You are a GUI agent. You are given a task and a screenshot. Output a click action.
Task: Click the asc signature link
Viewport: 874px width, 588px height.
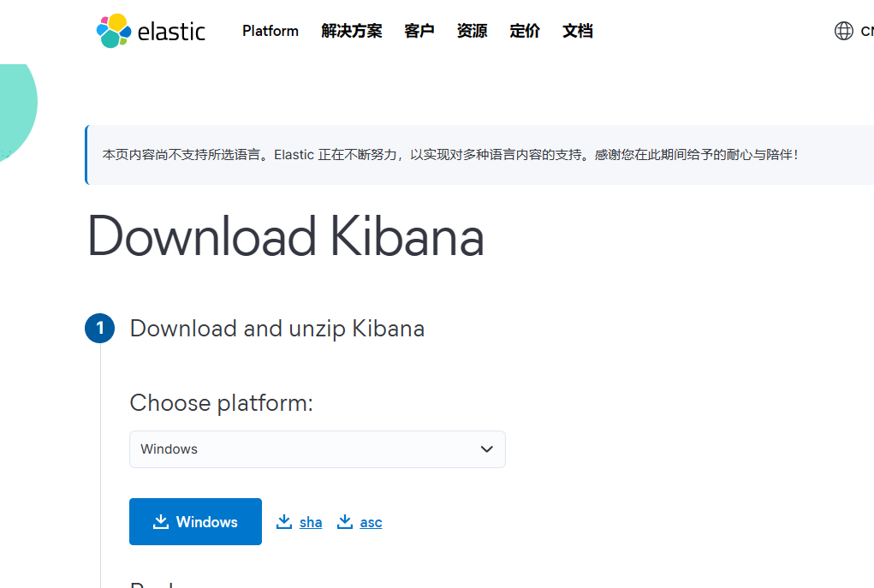pyautogui.click(x=371, y=522)
